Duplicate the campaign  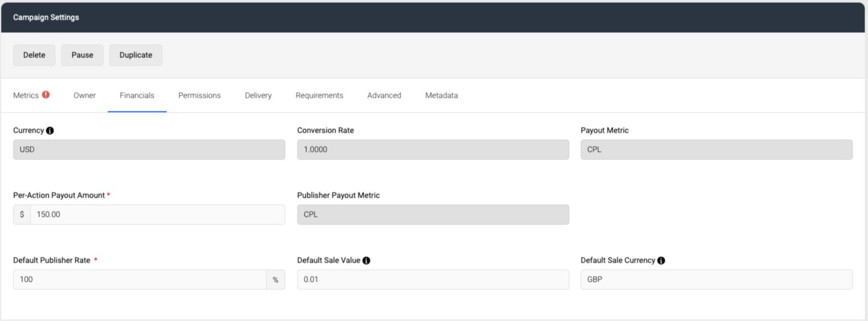pyautogui.click(x=136, y=55)
